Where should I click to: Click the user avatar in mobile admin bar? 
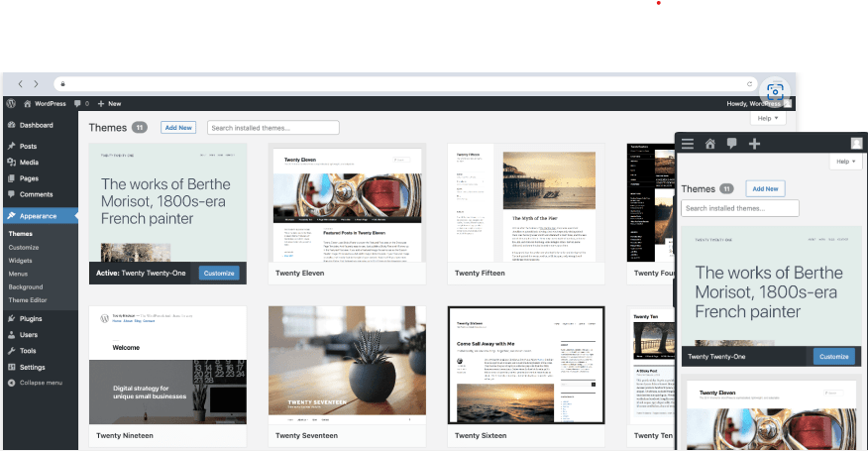[856, 144]
